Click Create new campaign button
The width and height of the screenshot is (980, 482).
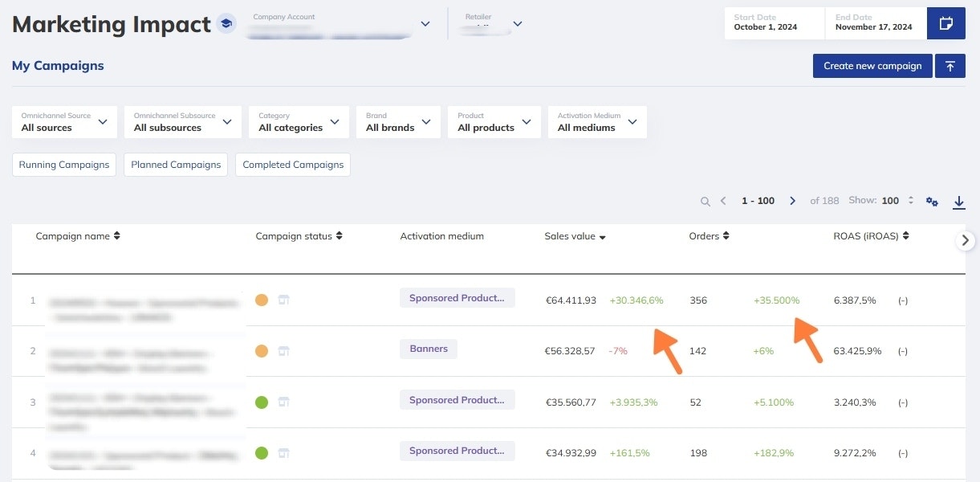point(872,66)
